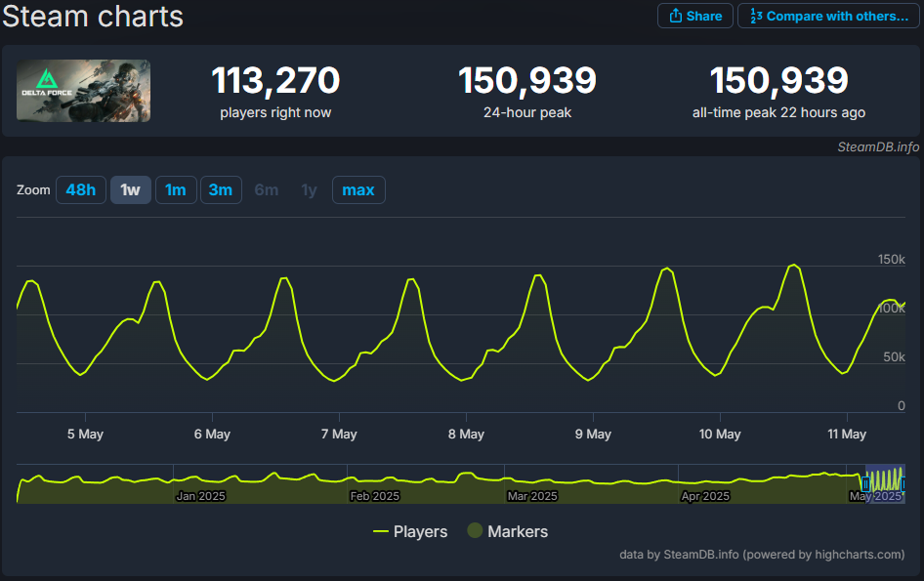Toggle the Markers series in legend
Image resolution: width=924 pixels, height=581 pixels.
508,531
